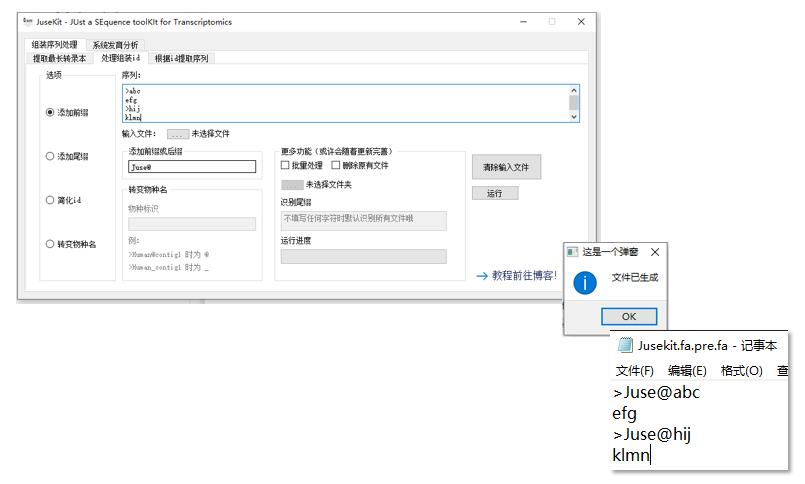Viewport: 805px width, 484px height.
Task: Click the Notepad file icon
Action: click(625, 346)
